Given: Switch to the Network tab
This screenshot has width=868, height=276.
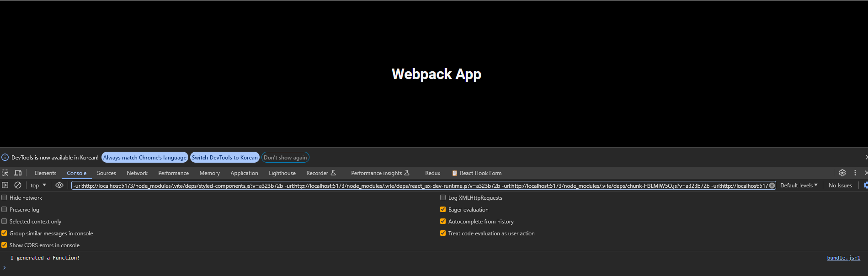Looking at the screenshot, I should pos(137,173).
